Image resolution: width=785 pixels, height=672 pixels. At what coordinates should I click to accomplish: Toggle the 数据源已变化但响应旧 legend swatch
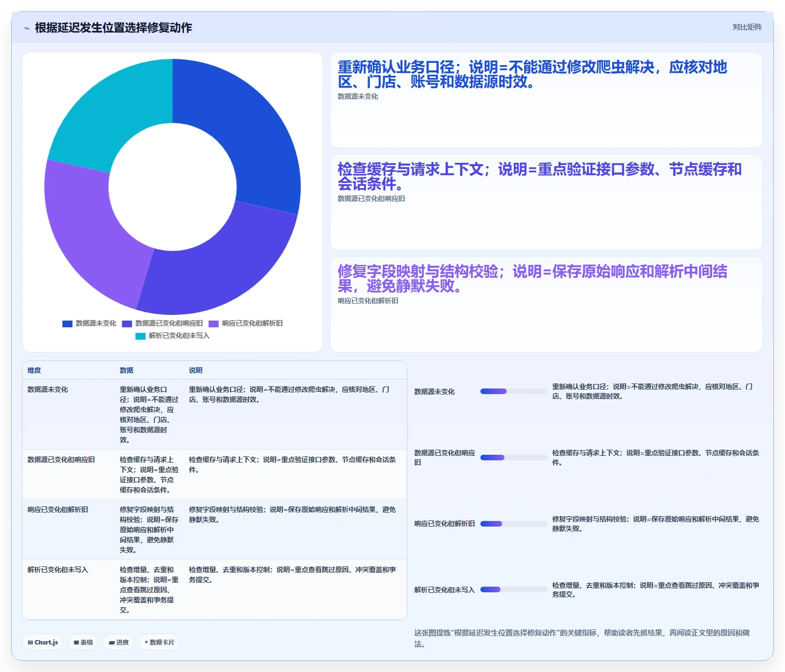click(127, 323)
